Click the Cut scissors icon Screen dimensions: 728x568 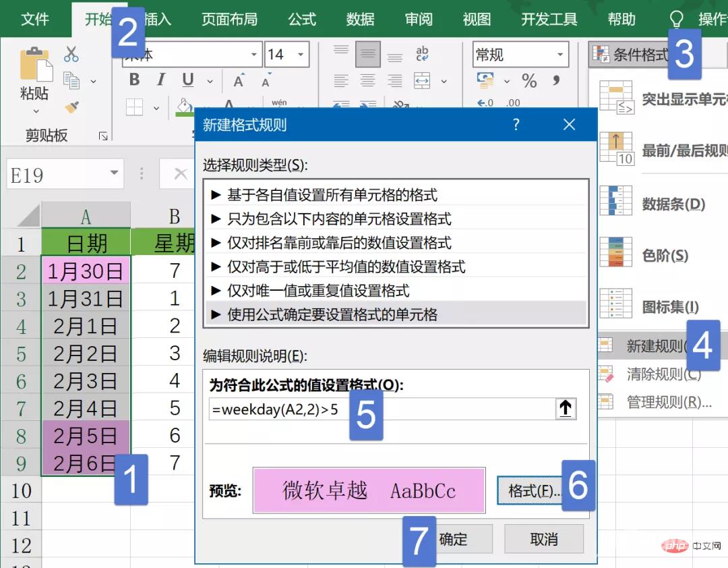pyautogui.click(x=71, y=54)
